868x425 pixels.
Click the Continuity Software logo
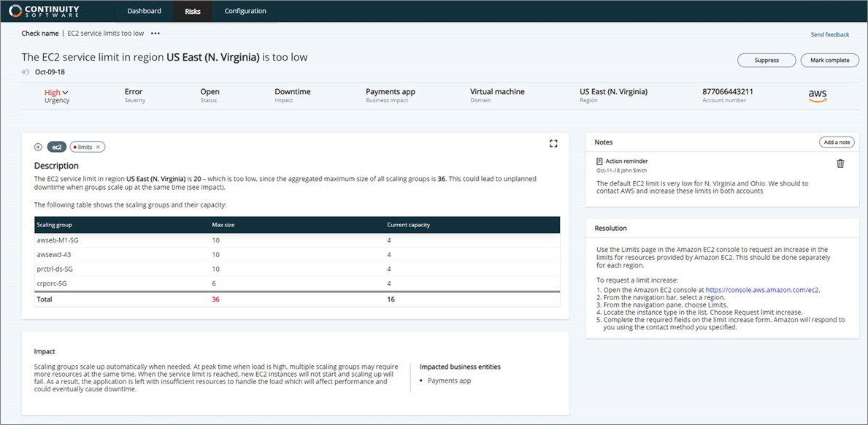(x=45, y=11)
